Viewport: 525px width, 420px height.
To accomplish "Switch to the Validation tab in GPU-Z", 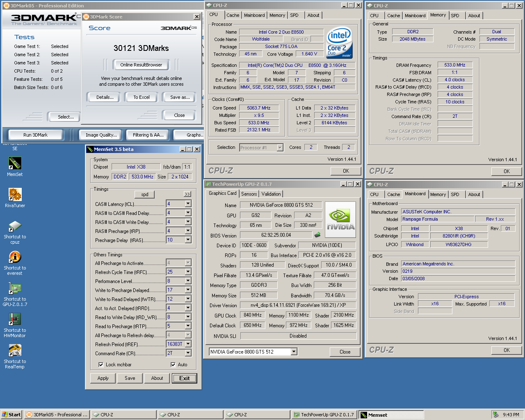I will tap(271, 194).
